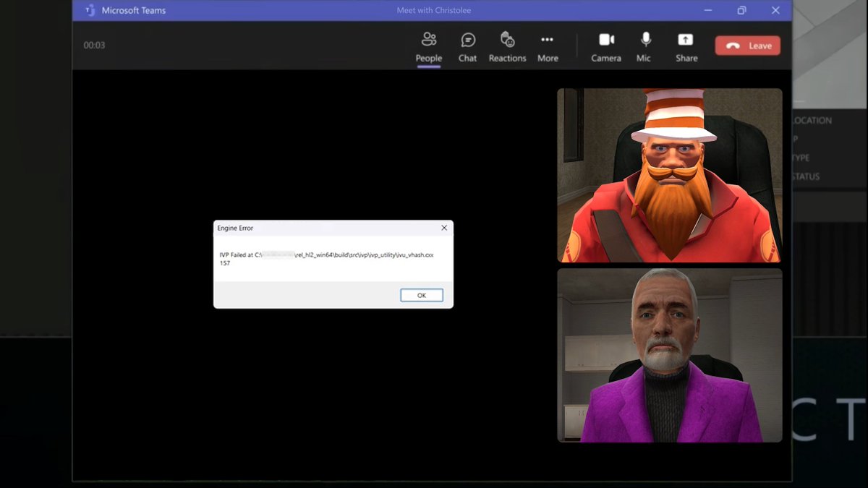Share your screen with Share
Viewport: 868px width, 488px height.
click(686, 48)
